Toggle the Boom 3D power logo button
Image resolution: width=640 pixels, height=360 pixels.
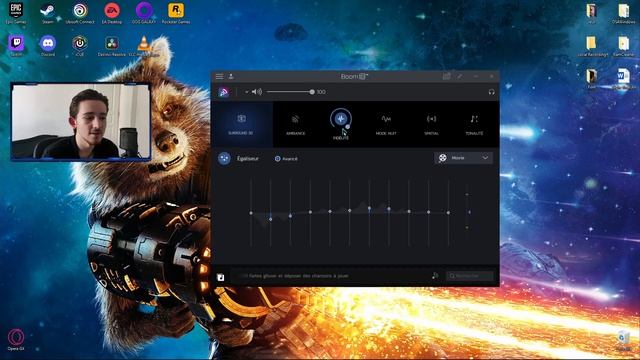(x=223, y=92)
